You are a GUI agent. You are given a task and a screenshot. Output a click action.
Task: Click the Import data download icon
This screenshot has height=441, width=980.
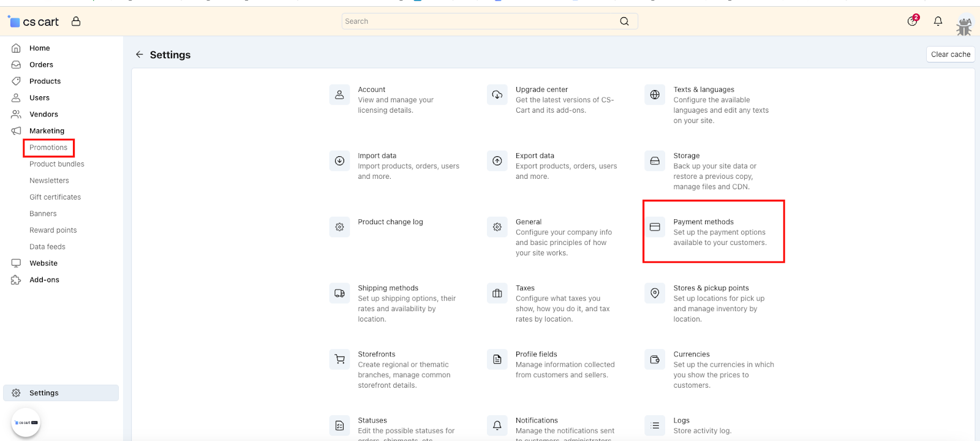click(x=339, y=161)
